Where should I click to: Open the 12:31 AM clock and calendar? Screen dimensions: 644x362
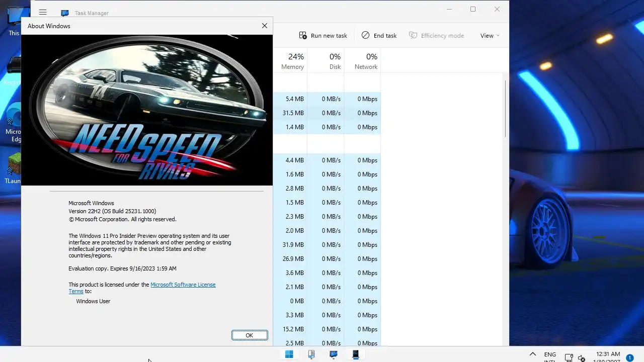click(x=608, y=357)
